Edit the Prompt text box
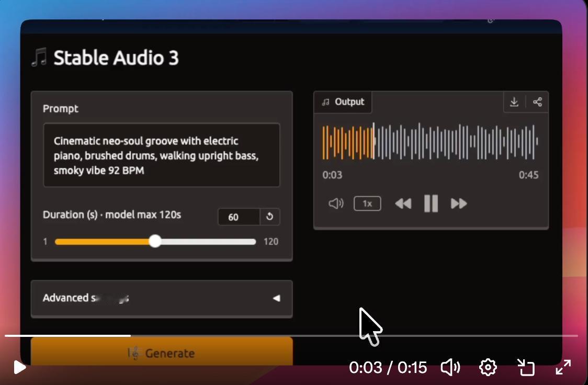588x385 pixels. (x=162, y=155)
